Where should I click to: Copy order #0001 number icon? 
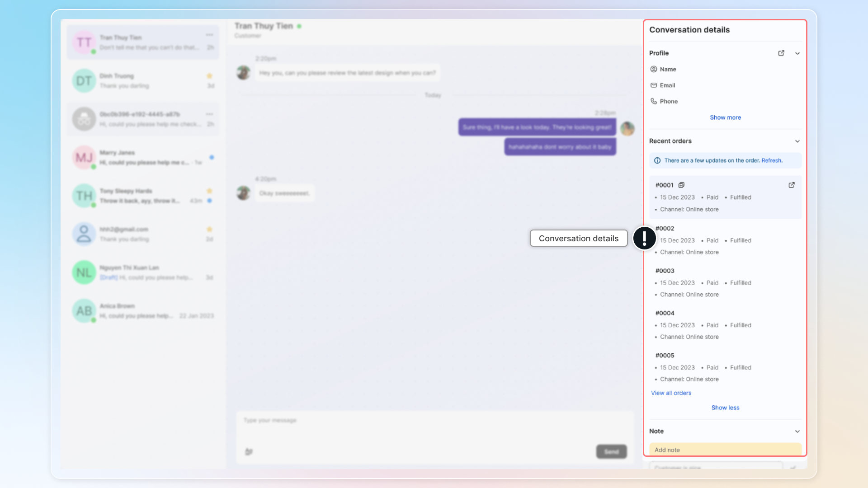[681, 185]
